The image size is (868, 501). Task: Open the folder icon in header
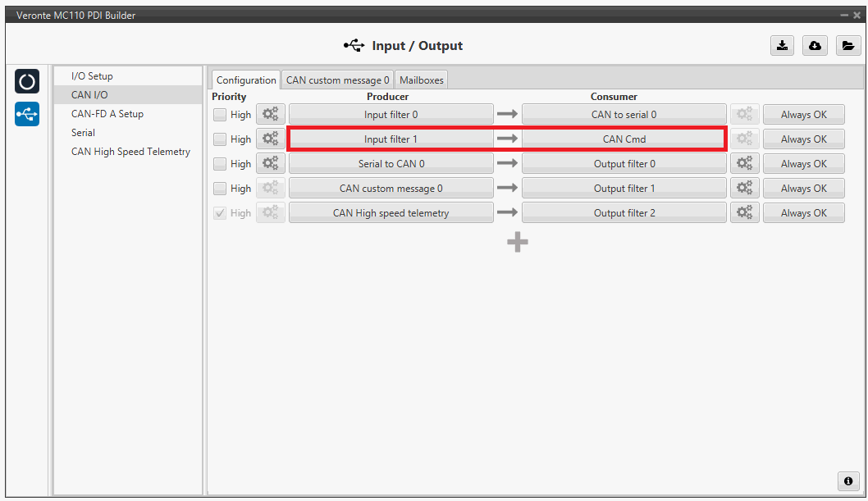point(847,46)
